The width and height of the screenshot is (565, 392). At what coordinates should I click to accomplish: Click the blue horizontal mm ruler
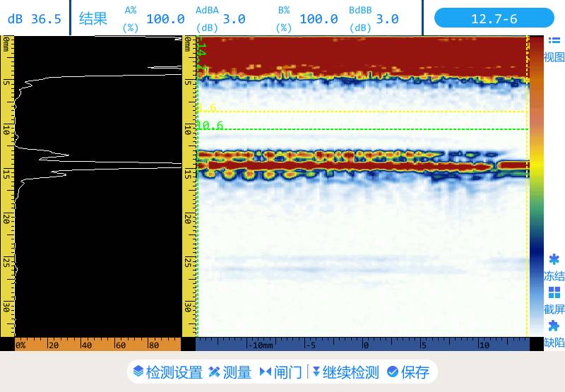click(362, 345)
